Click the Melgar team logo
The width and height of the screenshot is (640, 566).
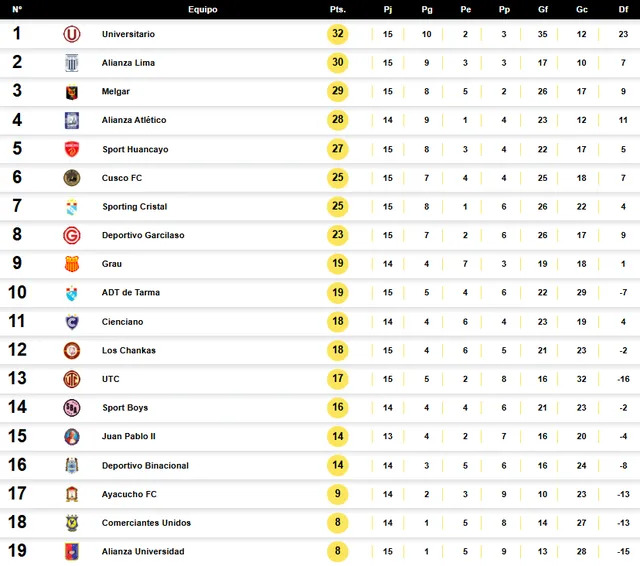[x=72, y=92]
